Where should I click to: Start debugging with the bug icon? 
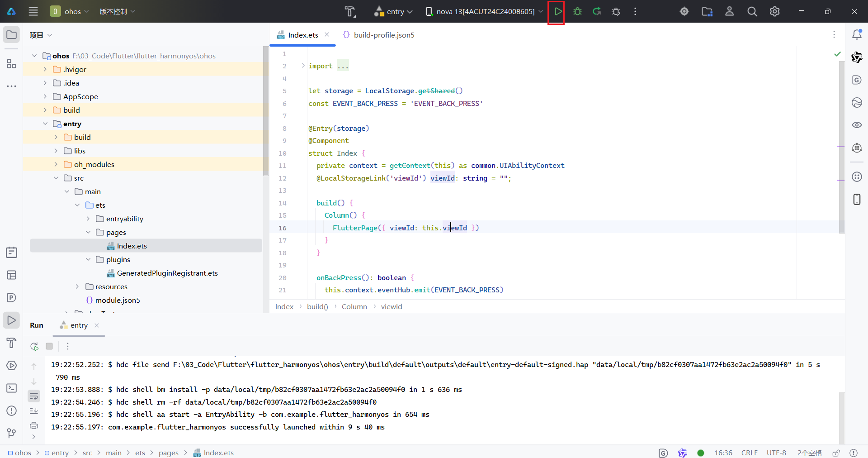click(577, 11)
